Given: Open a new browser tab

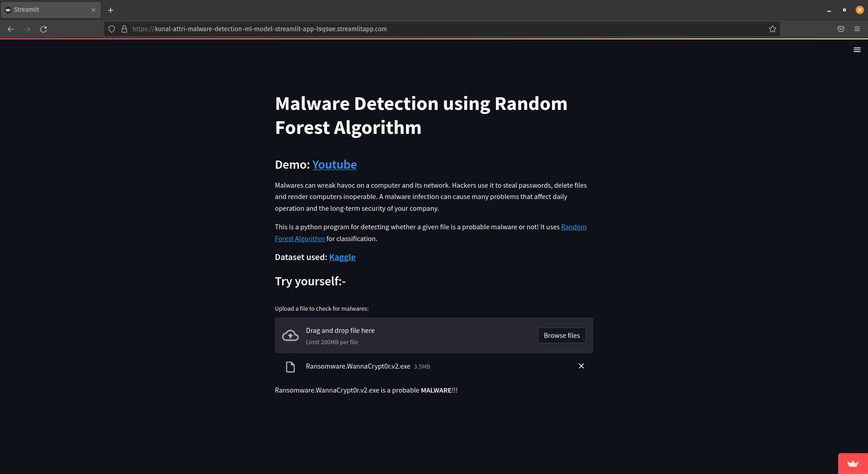Looking at the screenshot, I should 110,10.
